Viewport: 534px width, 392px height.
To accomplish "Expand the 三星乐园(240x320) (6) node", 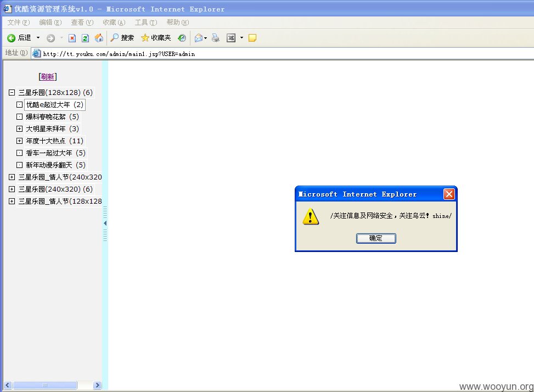I will [x=12, y=189].
